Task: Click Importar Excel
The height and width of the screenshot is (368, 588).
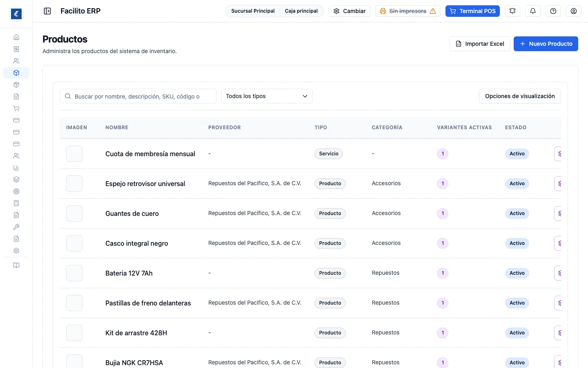Action: (x=480, y=44)
